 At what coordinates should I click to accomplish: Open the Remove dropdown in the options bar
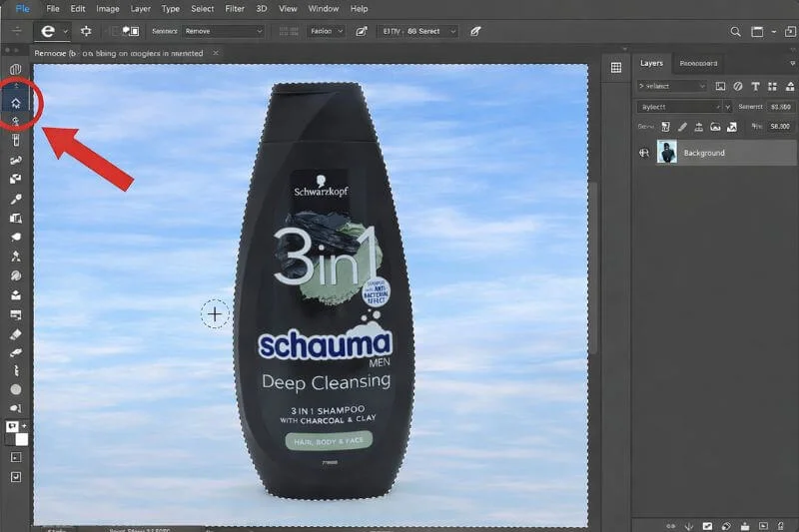pos(223,31)
